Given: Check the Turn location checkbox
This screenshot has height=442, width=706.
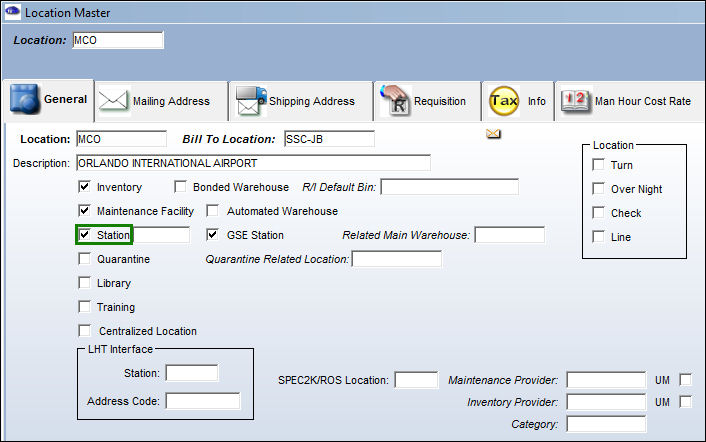Looking at the screenshot, I should coord(598,164).
